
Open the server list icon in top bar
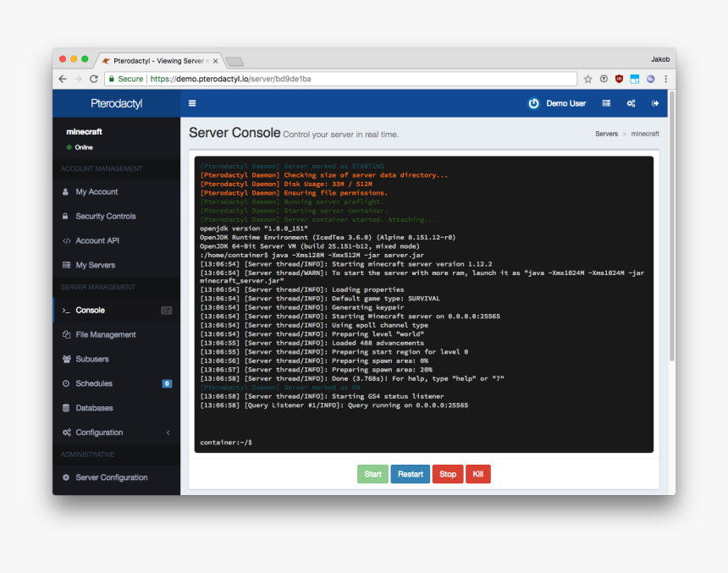pos(606,103)
